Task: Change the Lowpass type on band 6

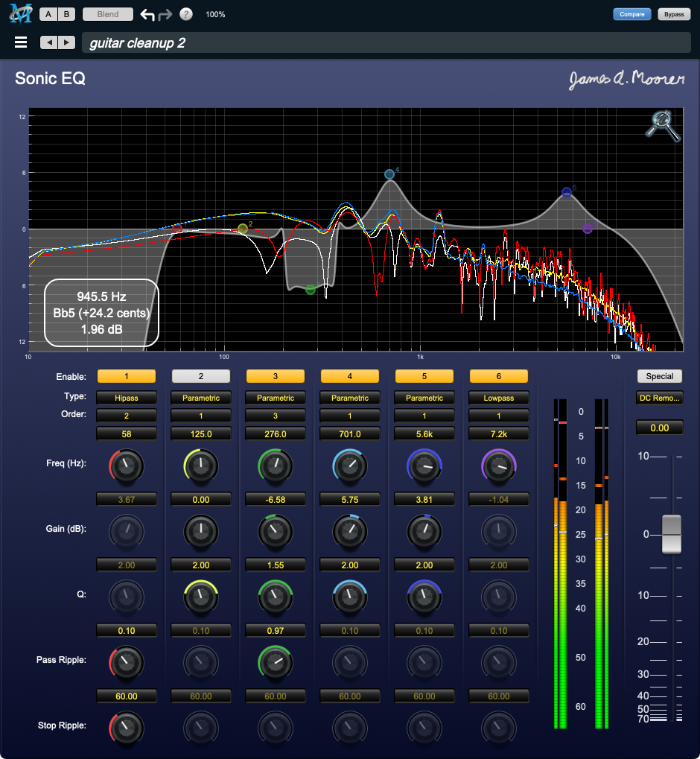Action: 498,397
